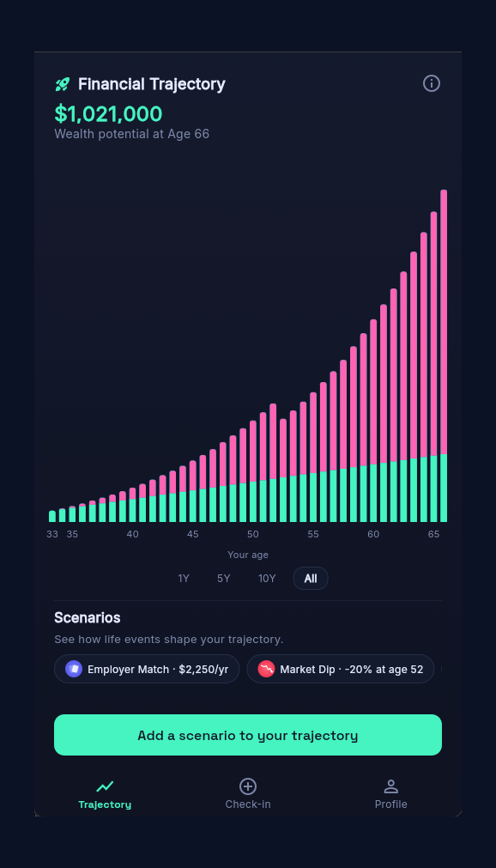Select the All range pill
Screen dimensions: 496x868
311,578
